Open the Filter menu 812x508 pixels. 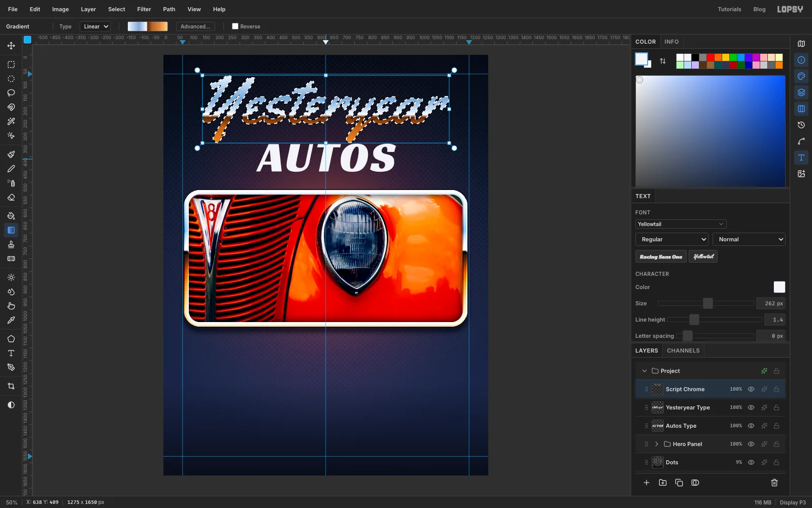144,9
